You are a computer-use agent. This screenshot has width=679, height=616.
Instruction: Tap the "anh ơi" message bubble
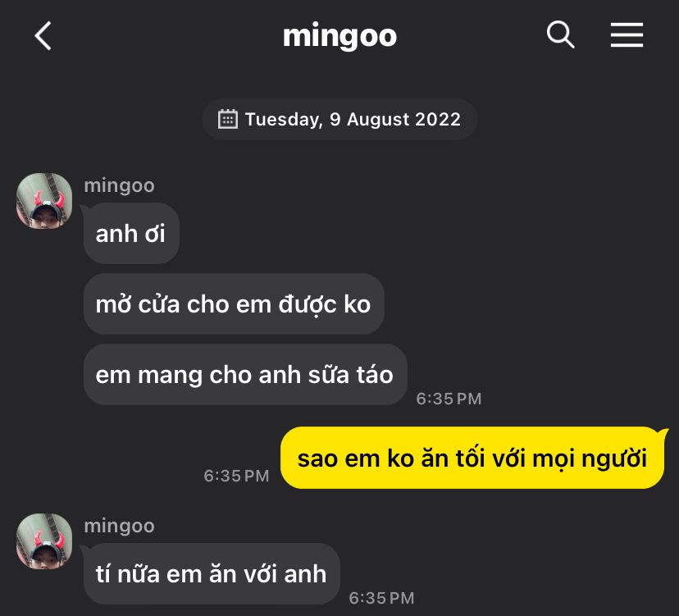(131, 234)
